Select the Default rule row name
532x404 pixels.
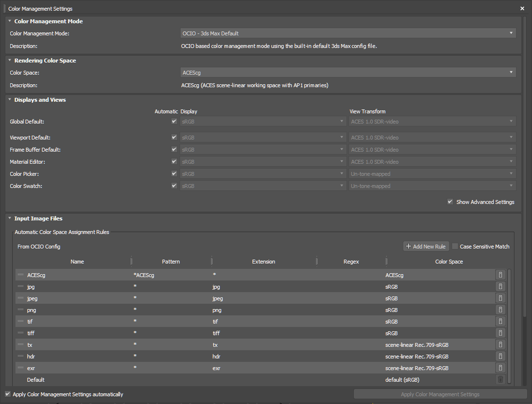(36, 380)
